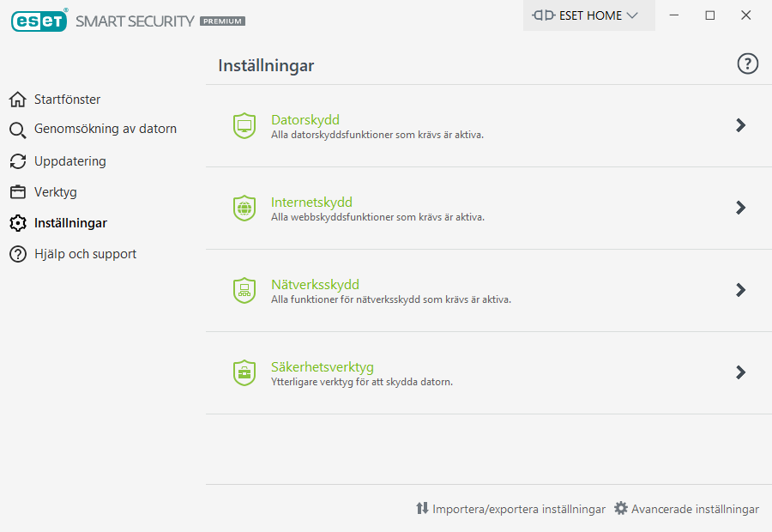Image resolution: width=772 pixels, height=532 pixels.
Task: Click the Datorskydd monitor shield icon
Action: click(244, 125)
